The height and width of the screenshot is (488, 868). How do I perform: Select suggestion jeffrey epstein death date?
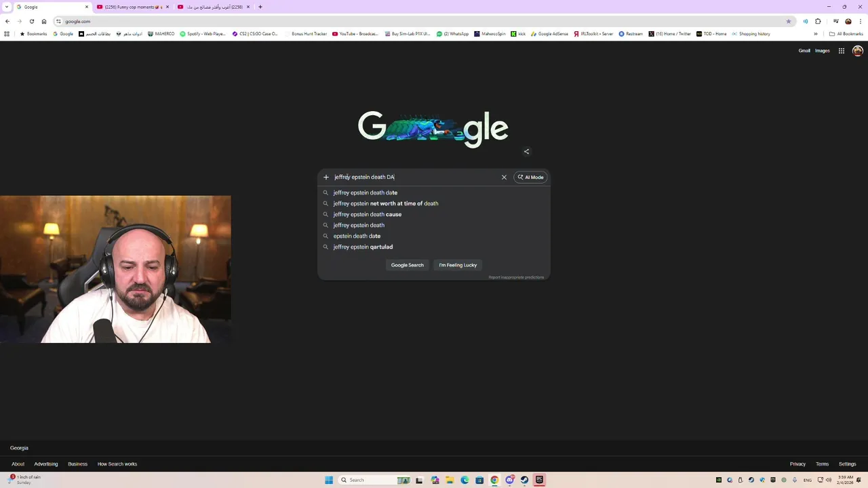coord(434,192)
